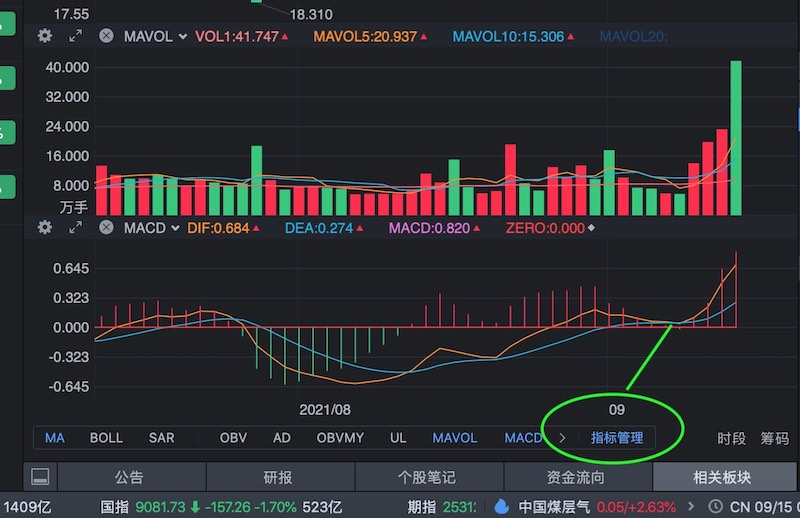Viewport: 800px width, 518px height.
Task: Click the clock icon beside CN 09/15
Action: (716, 506)
